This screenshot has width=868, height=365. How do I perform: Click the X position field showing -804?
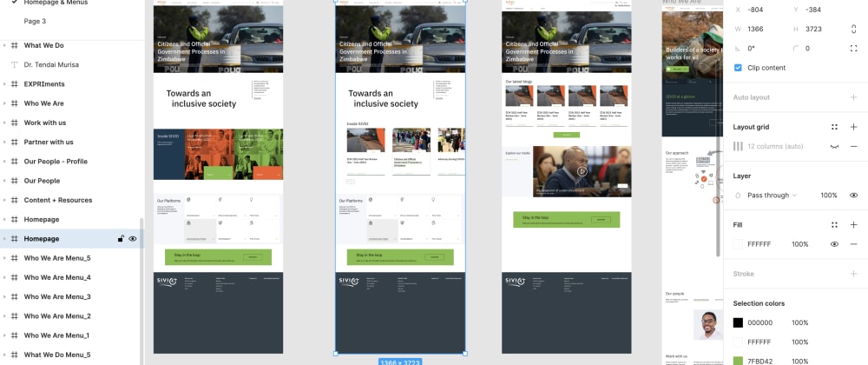click(757, 10)
